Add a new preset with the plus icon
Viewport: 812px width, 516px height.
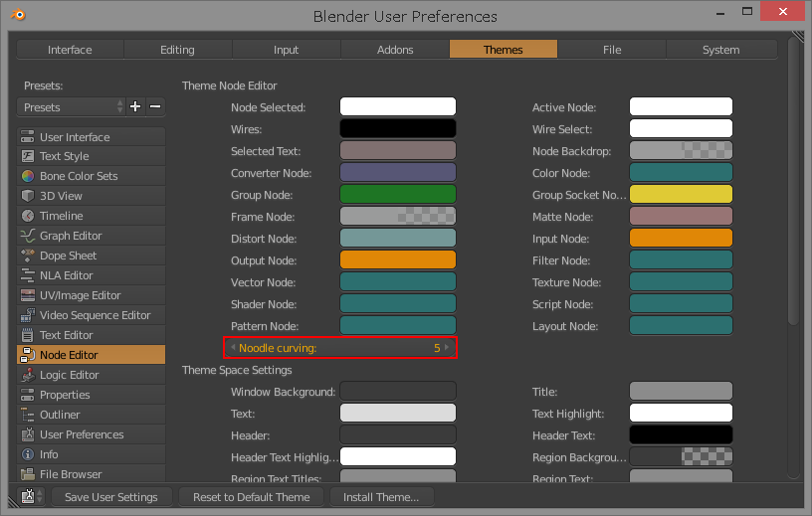(x=135, y=106)
